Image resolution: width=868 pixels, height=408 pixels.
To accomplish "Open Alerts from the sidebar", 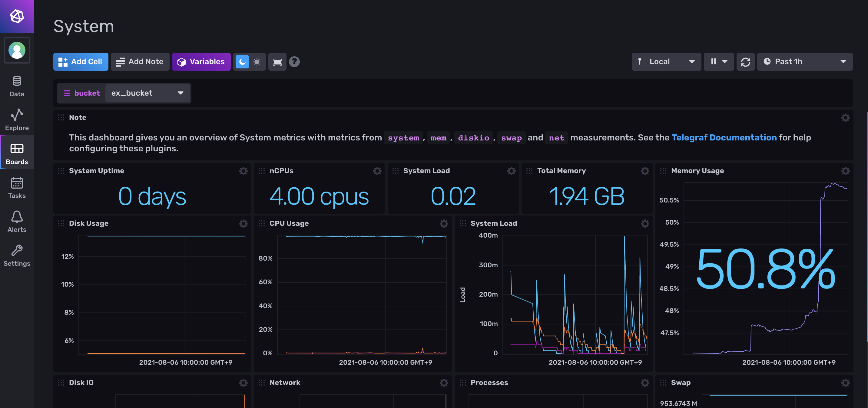I will 17,222.
